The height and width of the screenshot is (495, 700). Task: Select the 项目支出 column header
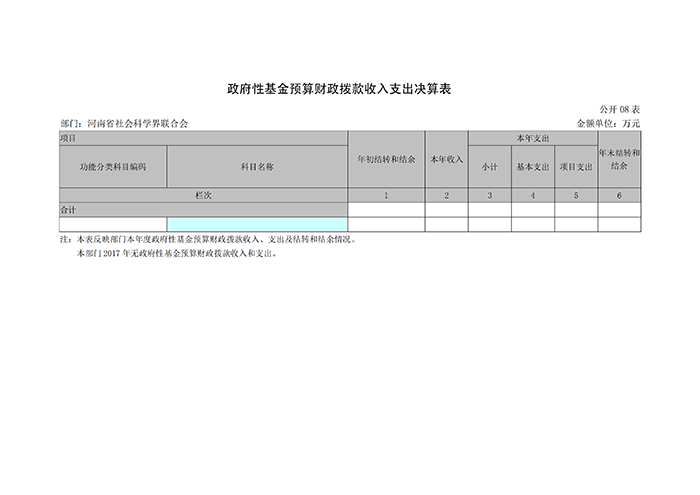(x=576, y=166)
